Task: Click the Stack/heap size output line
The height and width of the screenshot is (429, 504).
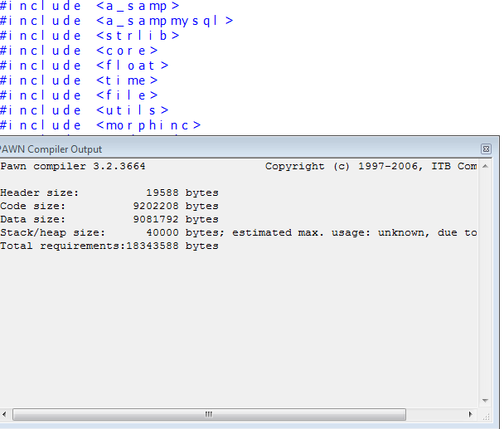Action: coord(238,232)
